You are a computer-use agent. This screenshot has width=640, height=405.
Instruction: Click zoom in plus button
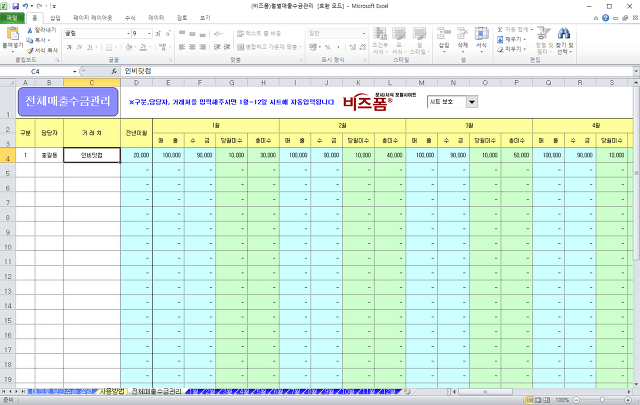coord(628,400)
